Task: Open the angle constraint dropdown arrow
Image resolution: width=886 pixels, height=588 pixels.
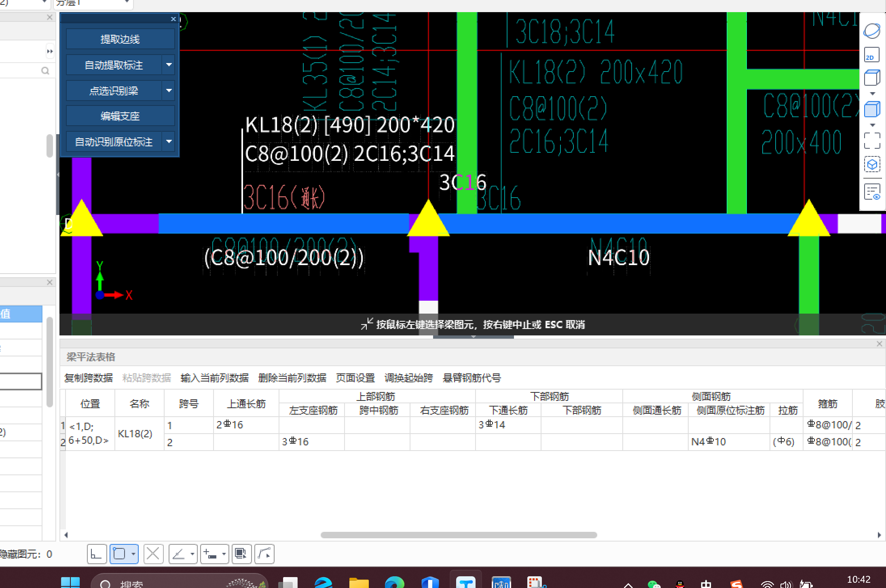Action: click(192, 554)
